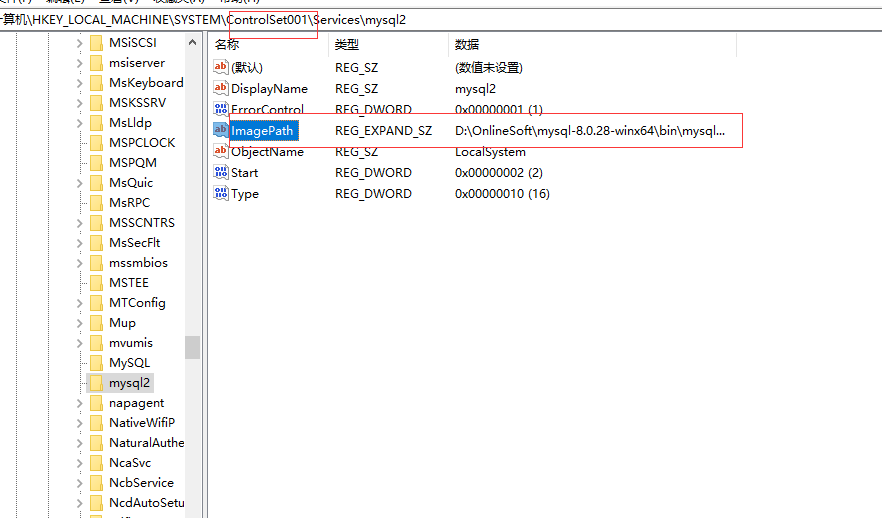Image resolution: width=882 pixels, height=518 pixels.
Task: Click the MsSecFlt folder icon
Action: (x=97, y=243)
